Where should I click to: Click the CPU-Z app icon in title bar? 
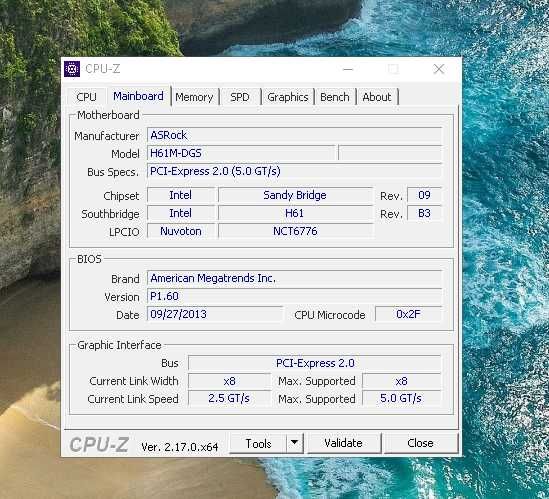click(x=72, y=69)
